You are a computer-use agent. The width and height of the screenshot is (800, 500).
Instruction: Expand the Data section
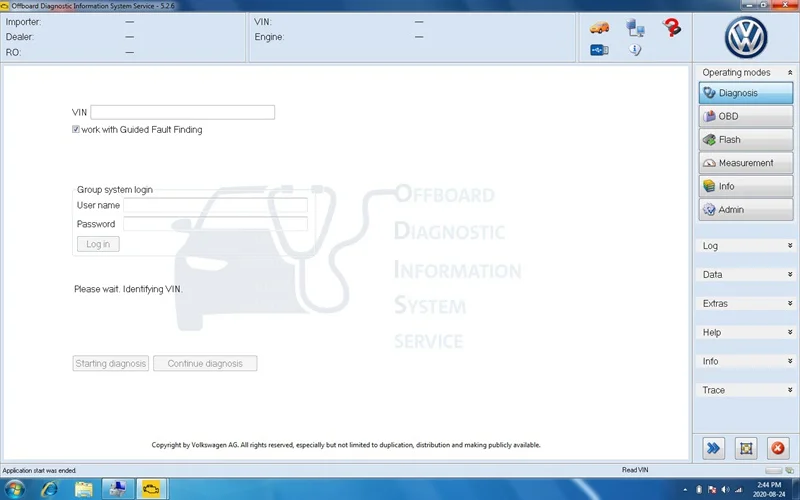coord(790,274)
